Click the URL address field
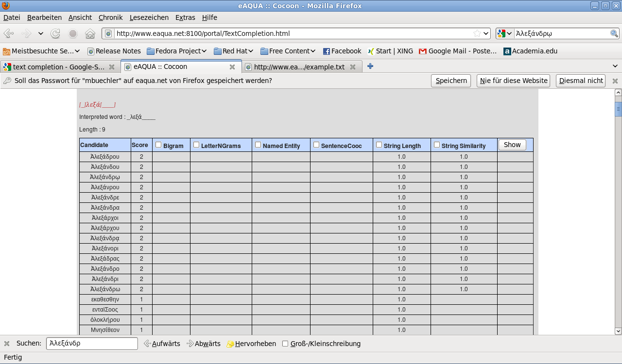The image size is (622, 364). (x=293, y=33)
